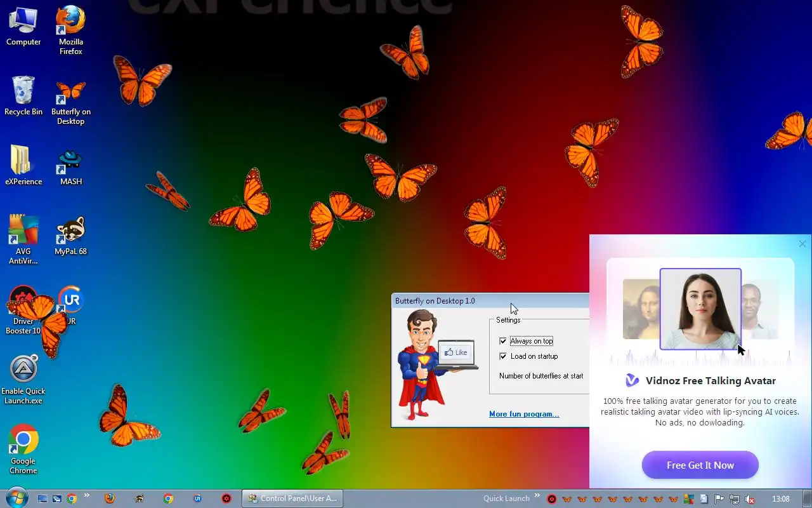Click the clock showing 13:08
Image resolution: width=812 pixels, height=508 pixels.
coord(781,499)
